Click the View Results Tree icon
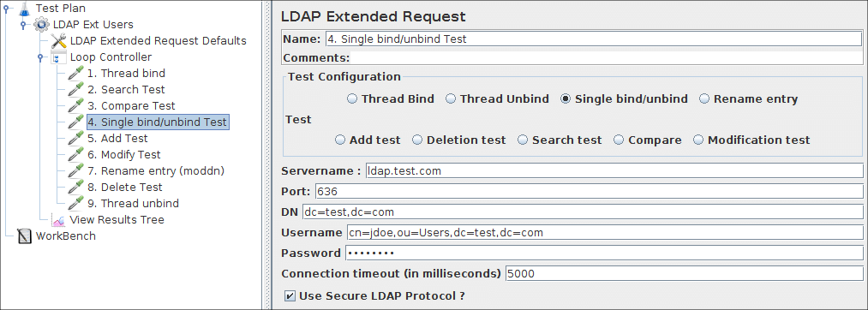This screenshot has width=868, height=310. [x=58, y=220]
